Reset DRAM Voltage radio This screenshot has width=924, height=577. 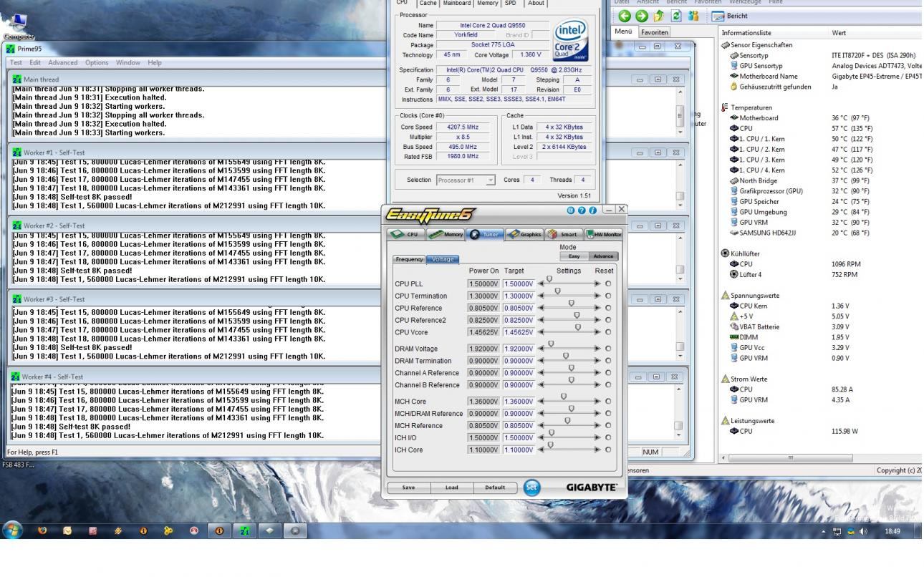coord(608,349)
